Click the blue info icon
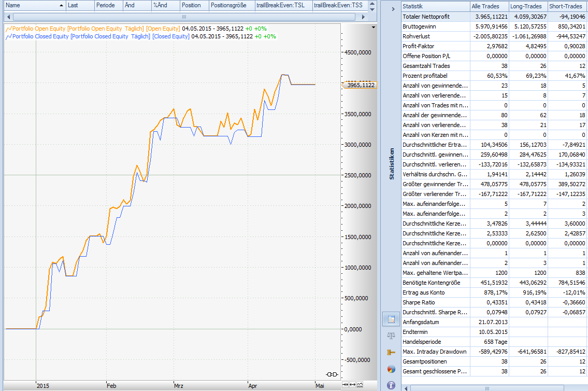 [x=391, y=385]
